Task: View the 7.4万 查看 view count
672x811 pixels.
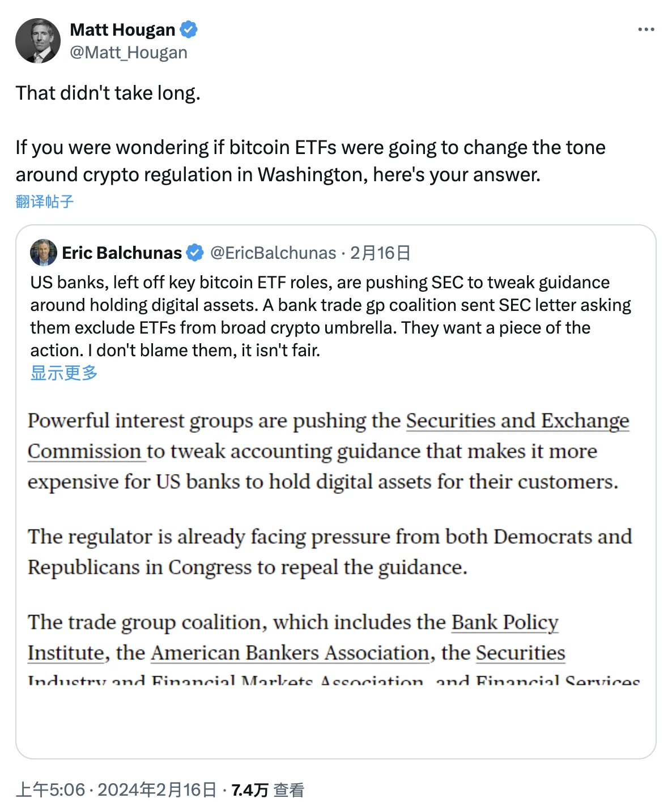Action: 268,789
